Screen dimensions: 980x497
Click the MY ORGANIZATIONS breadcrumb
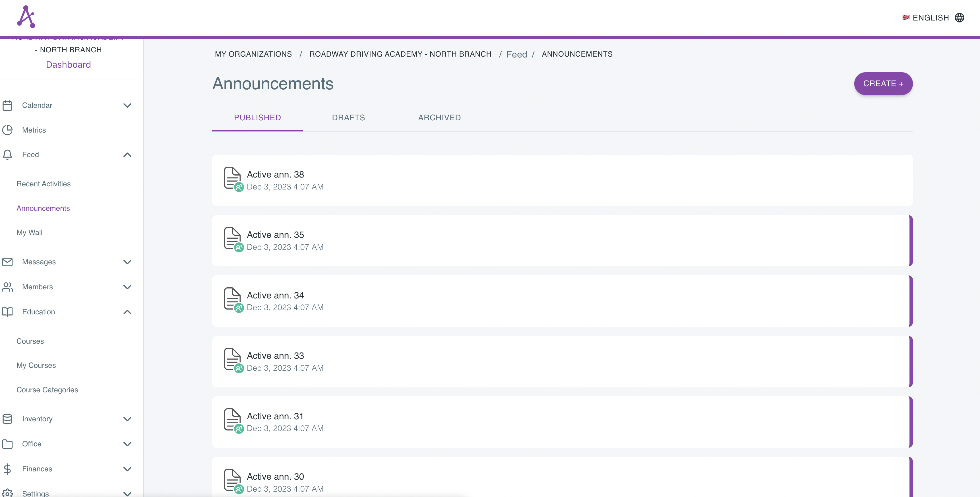[x=253, y=54]
